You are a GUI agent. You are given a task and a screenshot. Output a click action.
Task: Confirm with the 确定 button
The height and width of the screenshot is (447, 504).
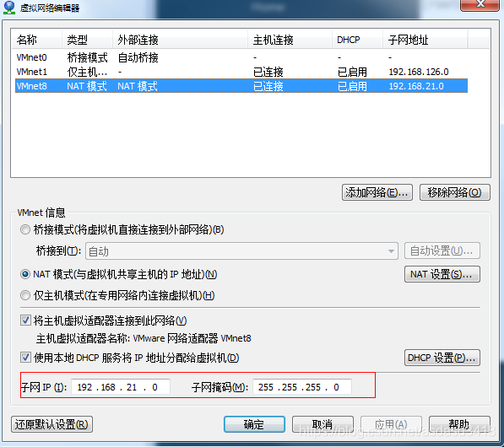(x=254, y=424)
